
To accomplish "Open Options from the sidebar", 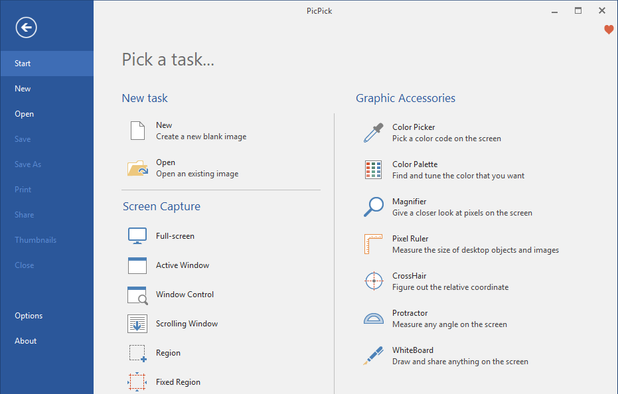I will [47, 316].
